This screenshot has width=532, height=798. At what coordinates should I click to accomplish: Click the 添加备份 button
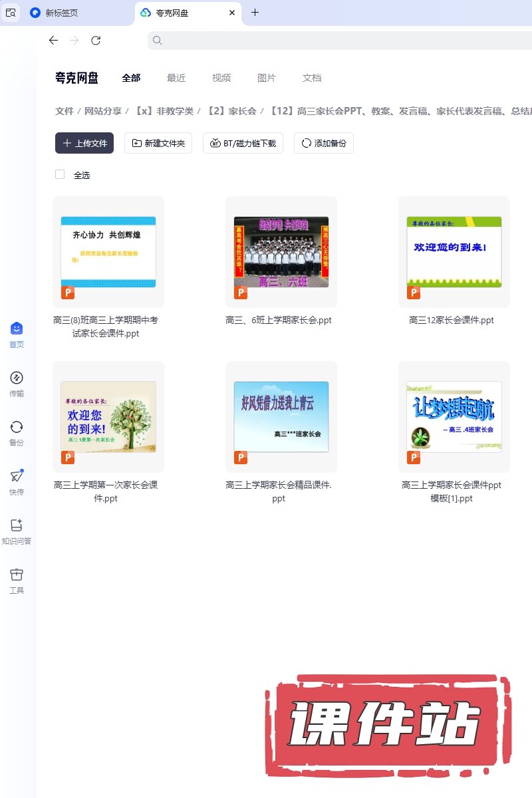click(324, 143)
